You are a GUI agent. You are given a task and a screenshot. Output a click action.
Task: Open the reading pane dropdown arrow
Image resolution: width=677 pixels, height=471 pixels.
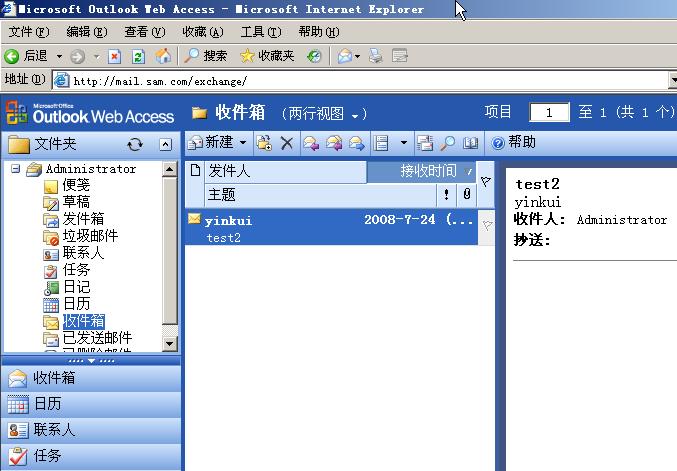(x=404, y=142)
